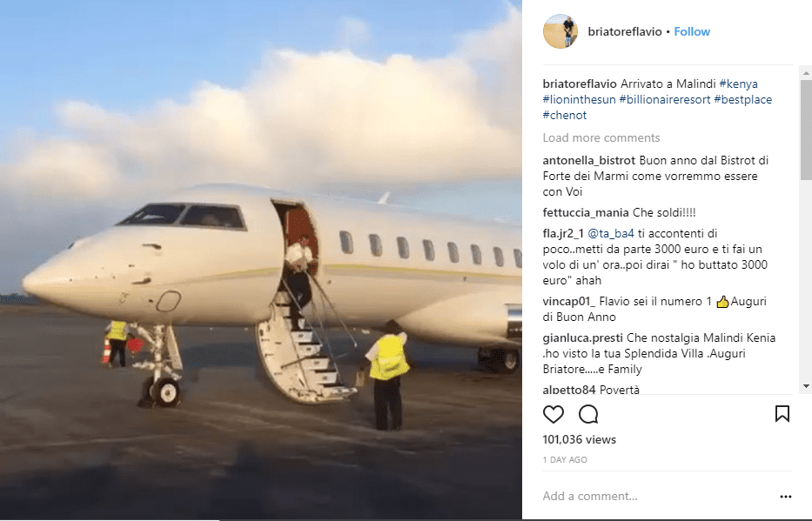Click the scrollbar down arrow
The height and width of the screenshot is (521, 812).
806,386
